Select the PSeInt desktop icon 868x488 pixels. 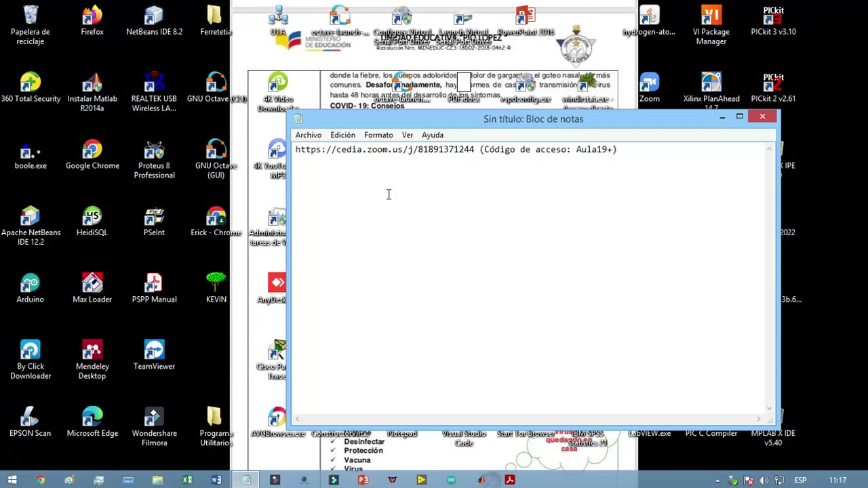(x=154, y=222)
